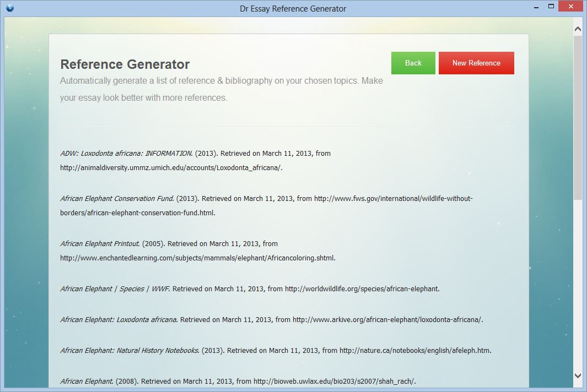Create a New Reference
Image resolution: width=587 pixels, height=392 pixels.
point(476,63)
